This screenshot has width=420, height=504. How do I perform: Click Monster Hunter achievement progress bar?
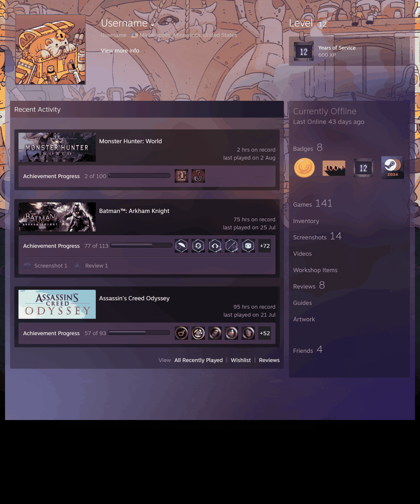click(x=139, y=176)
